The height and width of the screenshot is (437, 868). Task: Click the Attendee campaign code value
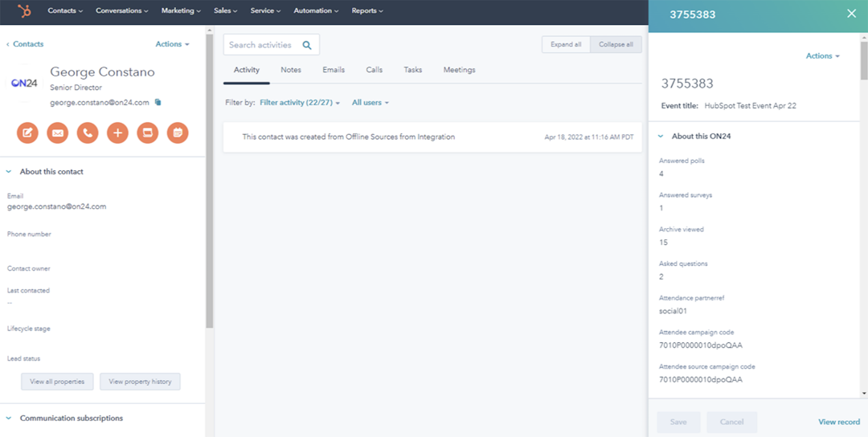tap(700, 345)
